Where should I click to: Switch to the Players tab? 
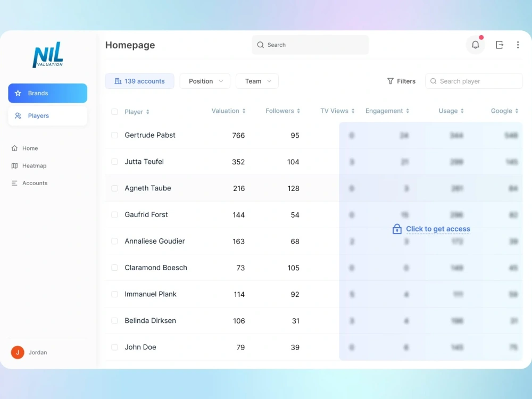[47, 115]
